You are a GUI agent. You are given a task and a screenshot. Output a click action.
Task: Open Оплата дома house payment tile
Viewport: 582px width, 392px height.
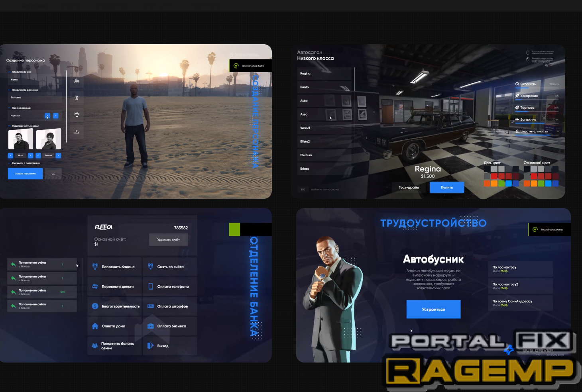(114, 326)
